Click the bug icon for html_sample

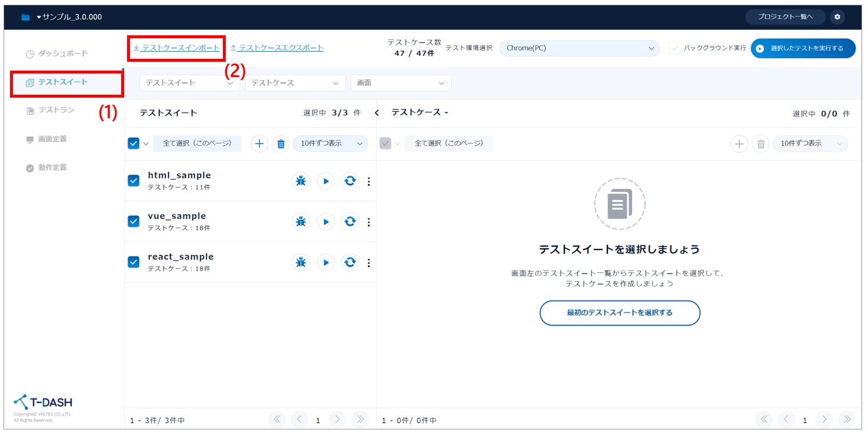tap(301, 181)
